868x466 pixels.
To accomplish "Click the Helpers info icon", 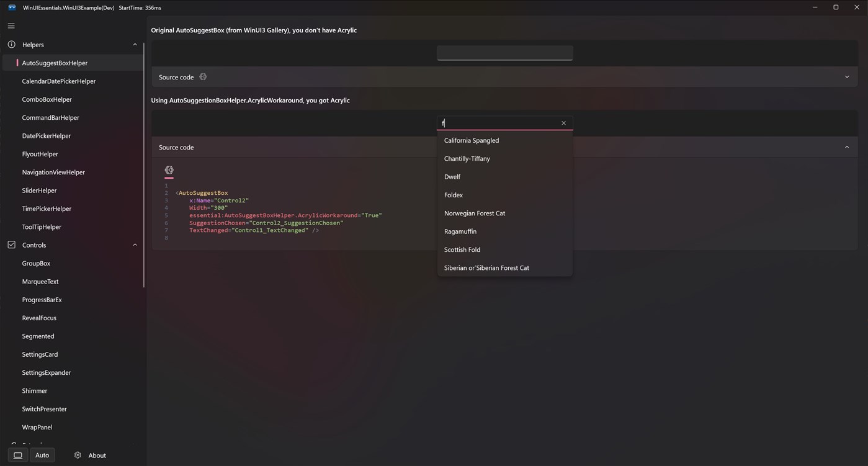I will (11, 45).
